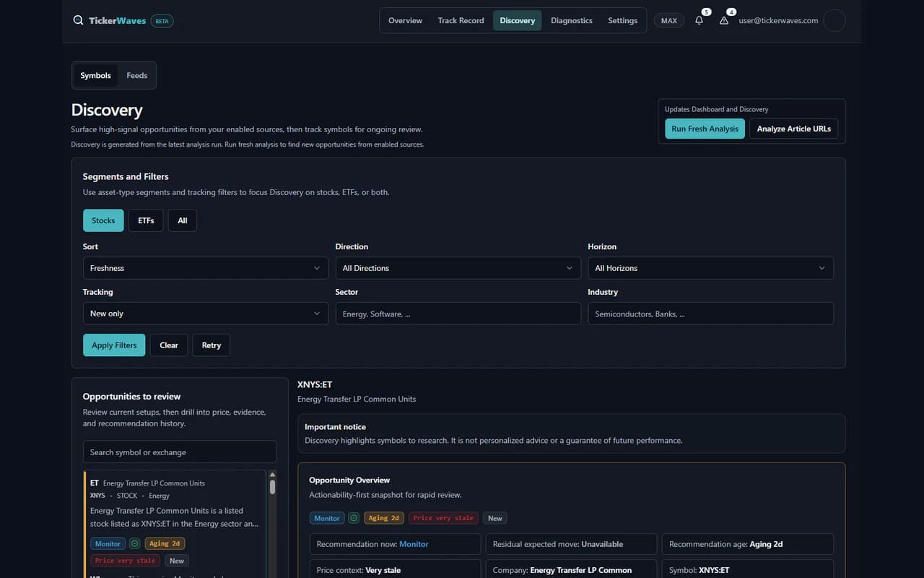Click the green circle icon in ET list card
Image resolution: width=924 pixels, height=578 pixels.
click(134, 543)
